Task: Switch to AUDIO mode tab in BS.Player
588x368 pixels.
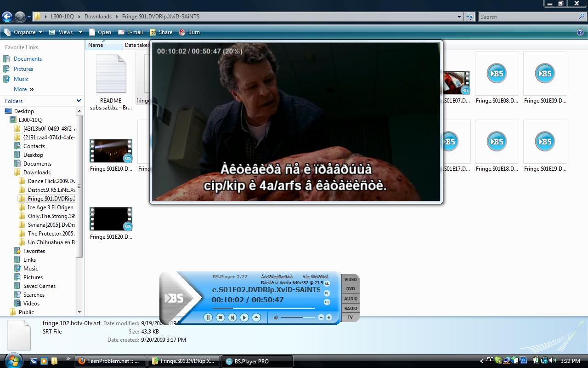Action: coord(351,299)
